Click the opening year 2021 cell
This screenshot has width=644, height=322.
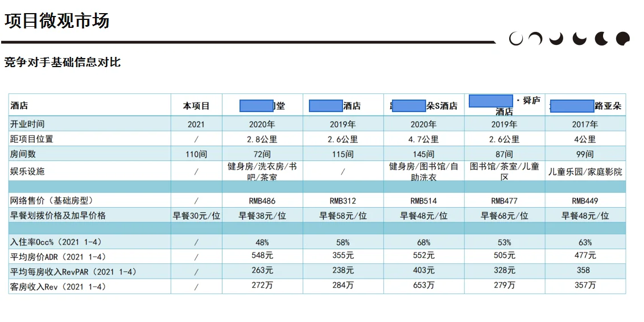(196, 124)
